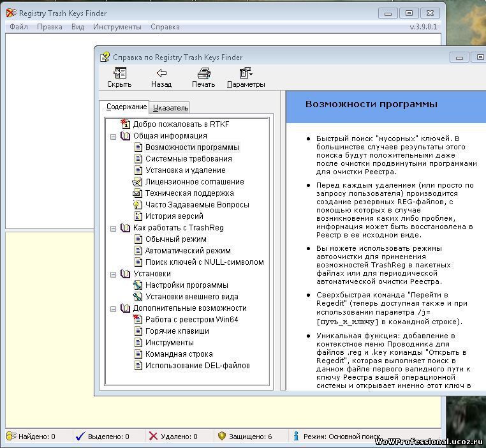Open the Справка menu

point(165,27)
